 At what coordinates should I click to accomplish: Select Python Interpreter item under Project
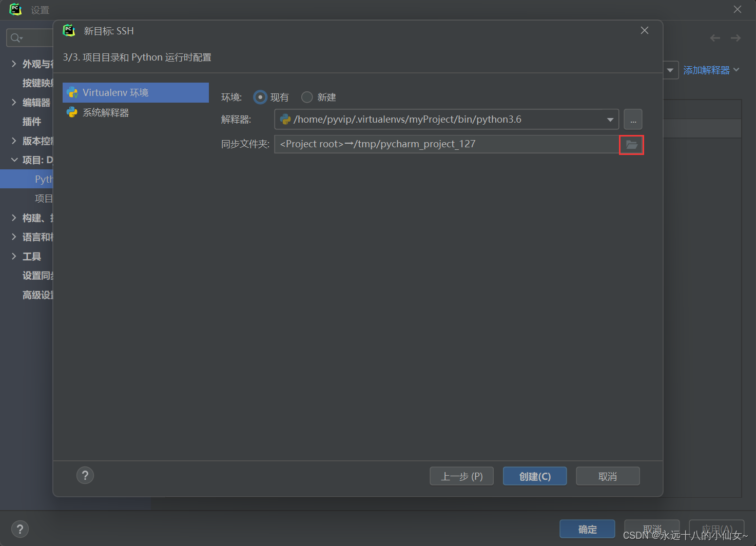[x=27, y=179]
